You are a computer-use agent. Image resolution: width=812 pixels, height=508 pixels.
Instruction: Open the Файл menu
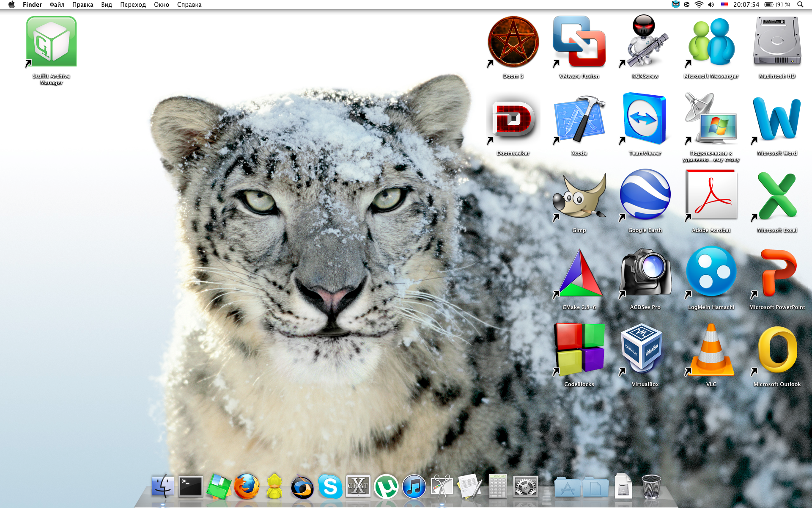(57, 5)
